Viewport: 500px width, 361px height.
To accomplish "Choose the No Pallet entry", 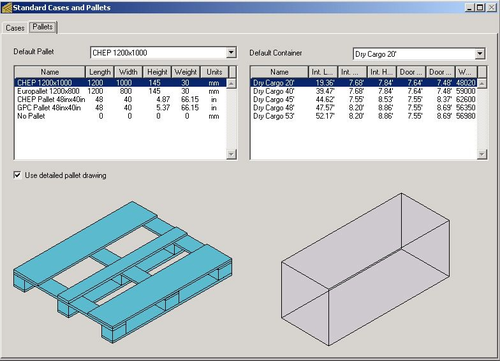I will pos(120,116).
